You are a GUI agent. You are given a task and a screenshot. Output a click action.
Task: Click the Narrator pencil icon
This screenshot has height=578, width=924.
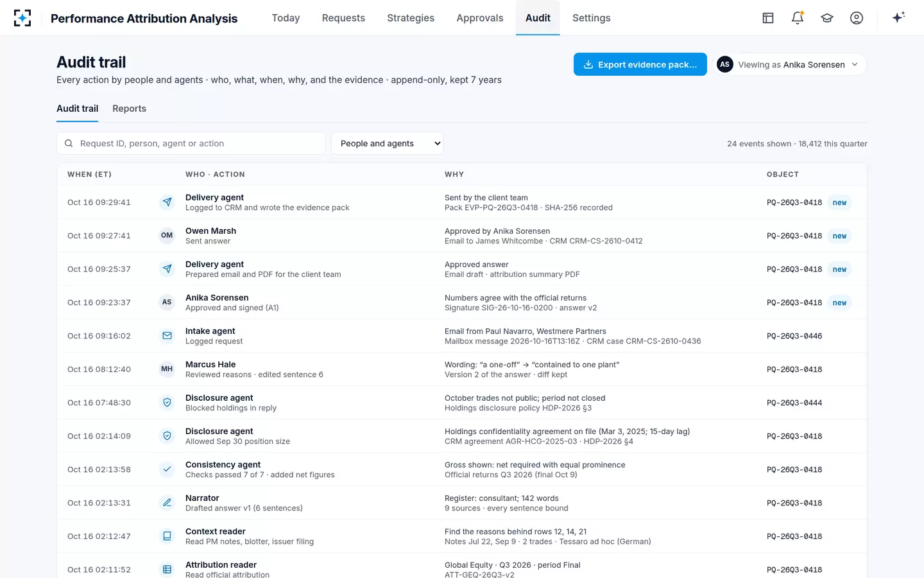[x=167, y=503]
